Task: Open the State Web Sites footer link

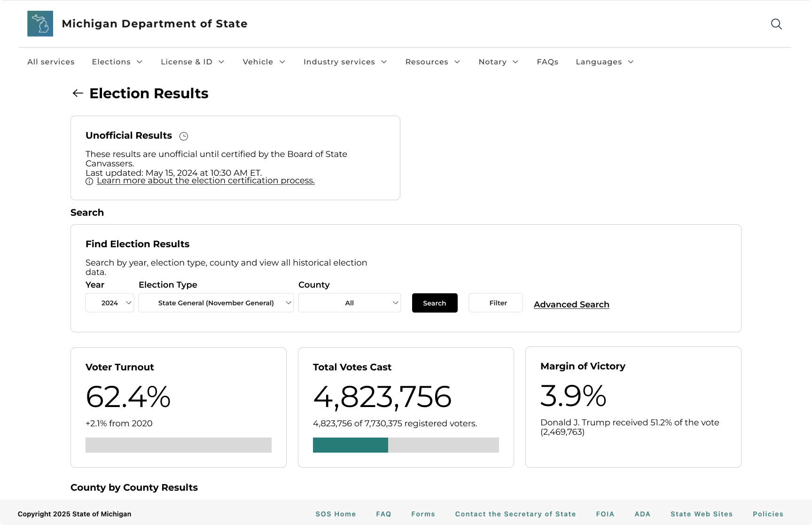Action: pos(702,514)
